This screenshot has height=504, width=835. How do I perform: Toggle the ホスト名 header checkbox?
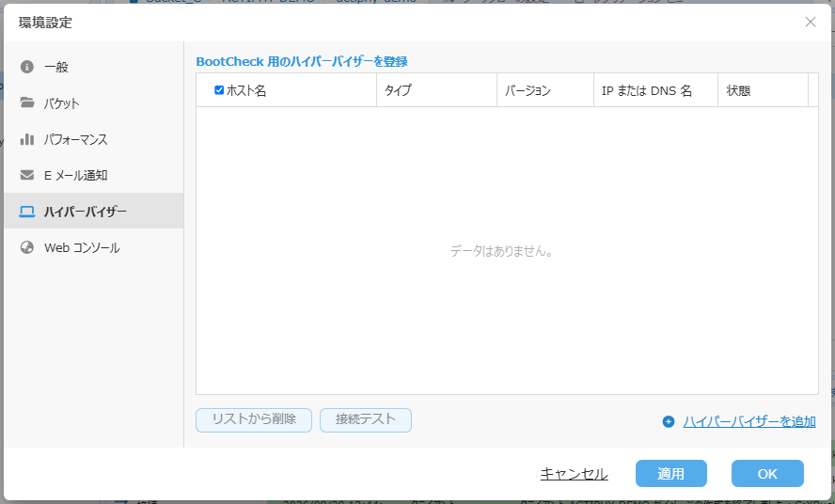tap(219, 90)
